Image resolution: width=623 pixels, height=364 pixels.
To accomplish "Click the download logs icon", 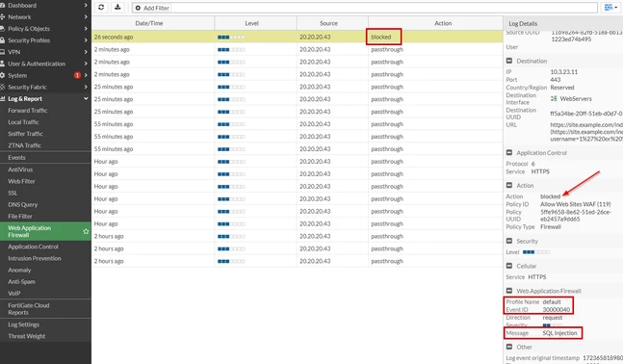I will [x=117, y=7].
